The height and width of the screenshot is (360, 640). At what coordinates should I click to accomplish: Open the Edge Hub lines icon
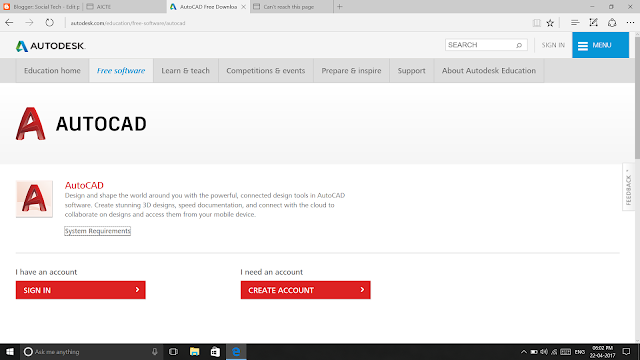[x=575, y=23]
